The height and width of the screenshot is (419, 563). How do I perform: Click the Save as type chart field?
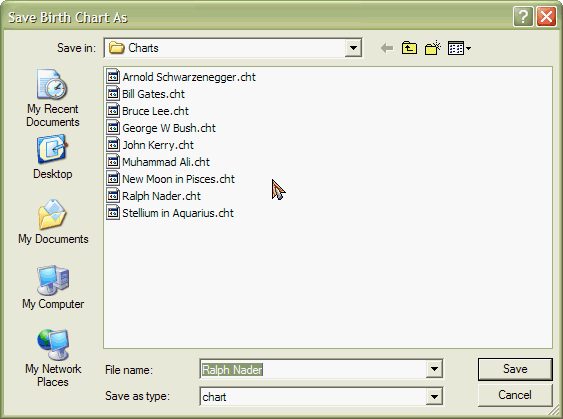(x=313, y=397)
